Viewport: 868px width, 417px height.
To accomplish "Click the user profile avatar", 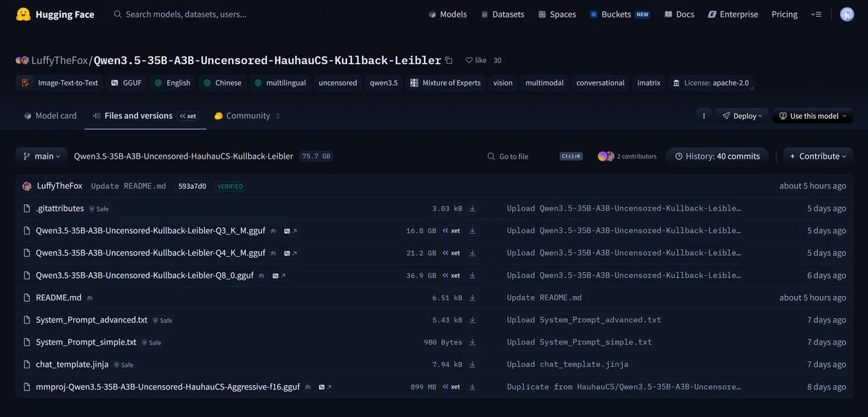I will [x=847, y=14].
